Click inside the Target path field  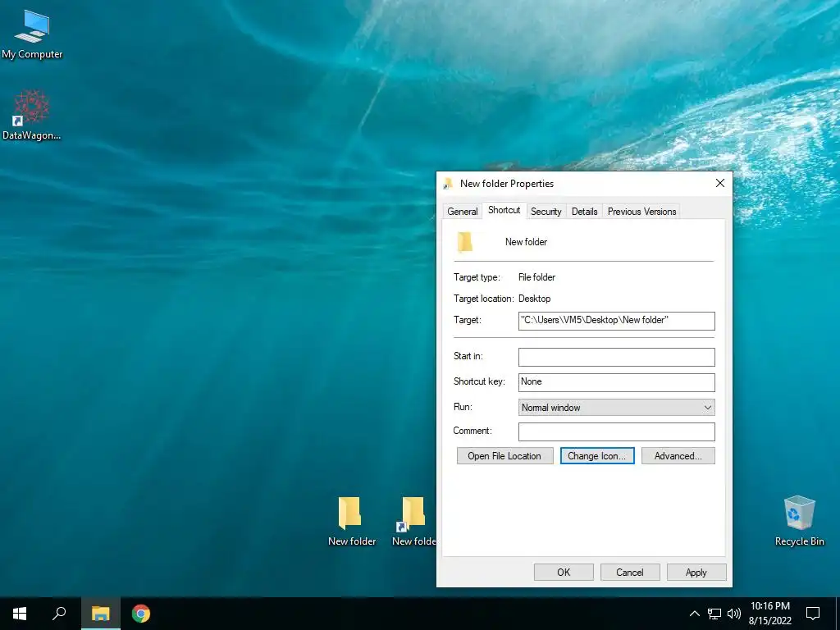click(x=617, y=321)
